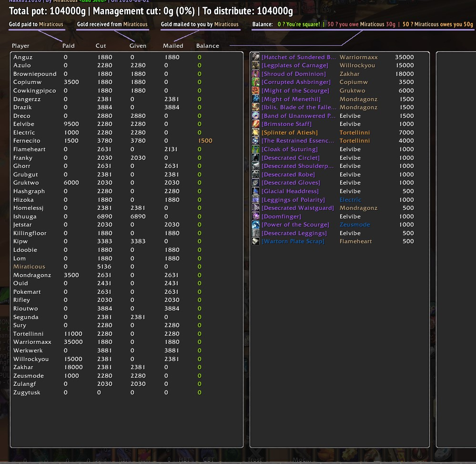Screen dimensions: 476x464
Task: Click the 'Gold received from Miraticous' legend label
Action: (112, 24)
